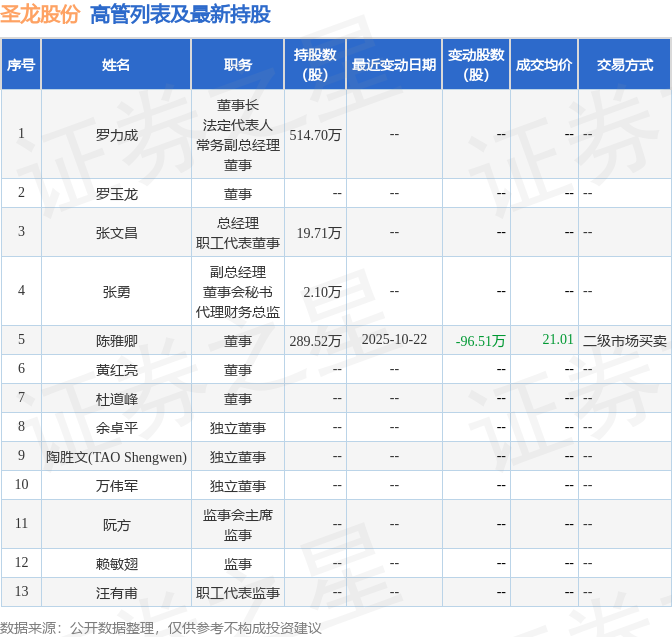Click 万伟军's 独立董事 position cell
The width and height of the screenshot is (672, 637).
point(238,486)
